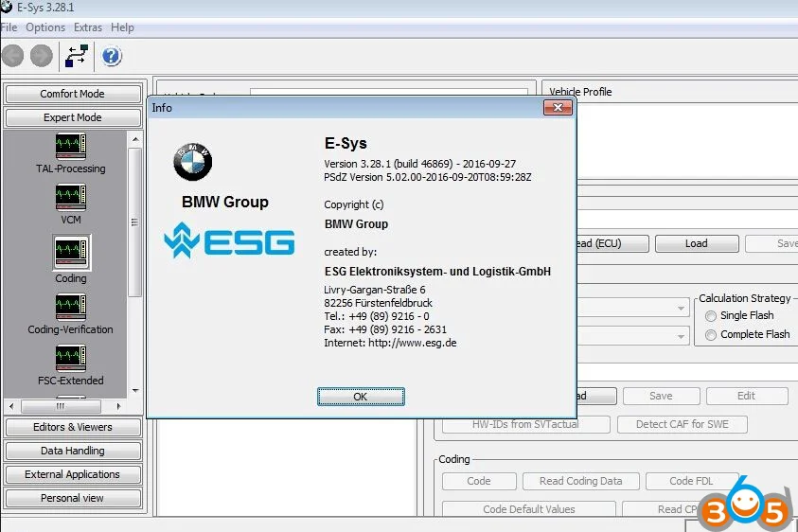The image size is (798, 532).
Task: Click the Load button
Action: [697, 243]
